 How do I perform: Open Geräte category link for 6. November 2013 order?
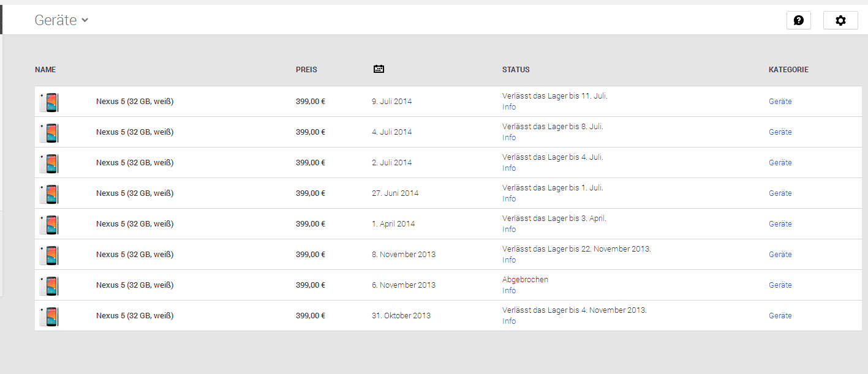[x=780, y=285]
